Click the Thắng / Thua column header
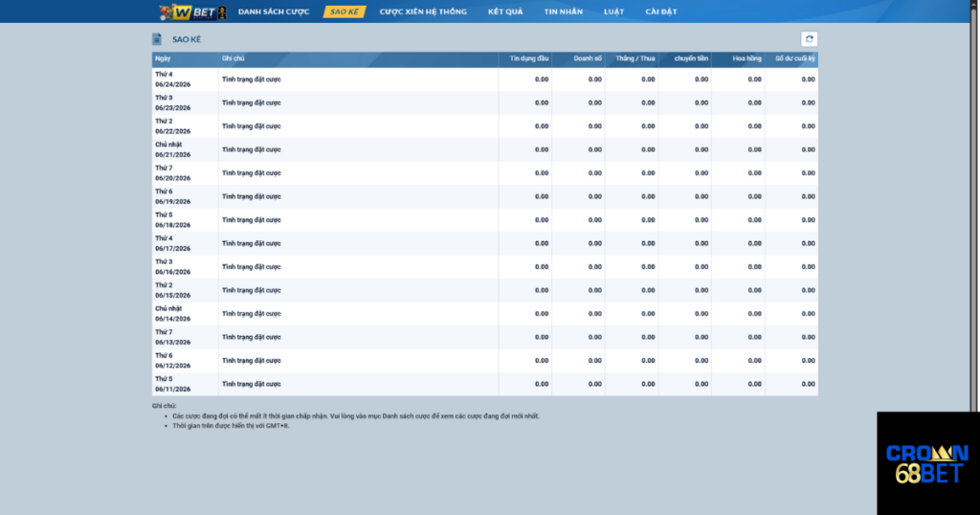Image resolution: width=980 pixels, height=515 pixels. point(632,58)
